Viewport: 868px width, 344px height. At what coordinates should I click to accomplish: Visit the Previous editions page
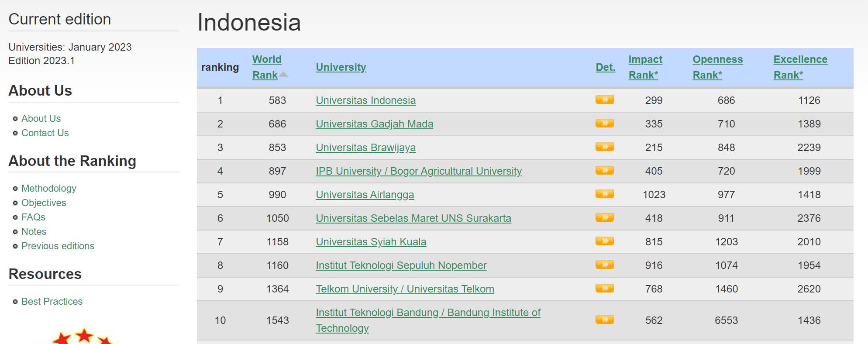coord(58,246)
